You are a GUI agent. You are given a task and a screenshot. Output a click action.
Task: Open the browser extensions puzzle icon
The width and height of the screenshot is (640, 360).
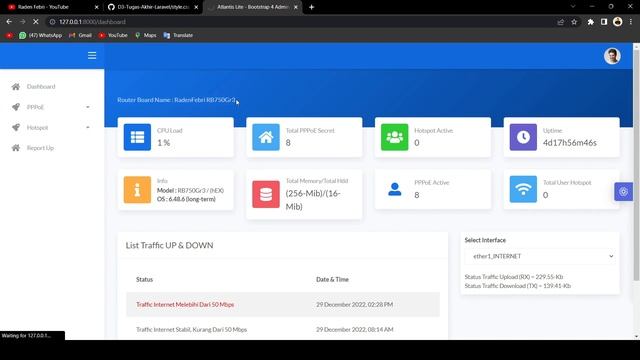pos(590,22)
